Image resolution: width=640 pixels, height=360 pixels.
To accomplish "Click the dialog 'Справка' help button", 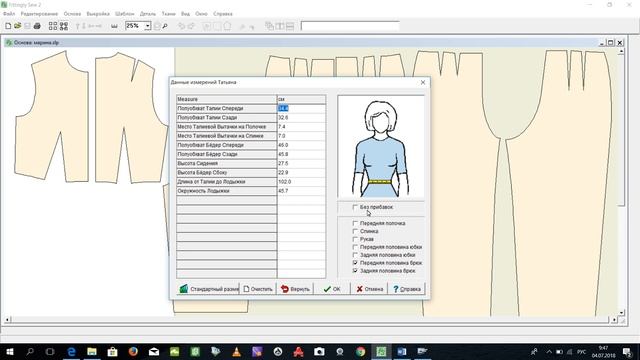I will click(407, 289).
